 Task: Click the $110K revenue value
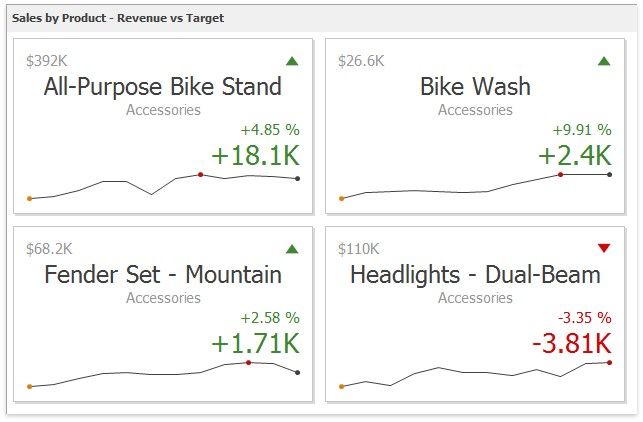(x=359, y=248)
